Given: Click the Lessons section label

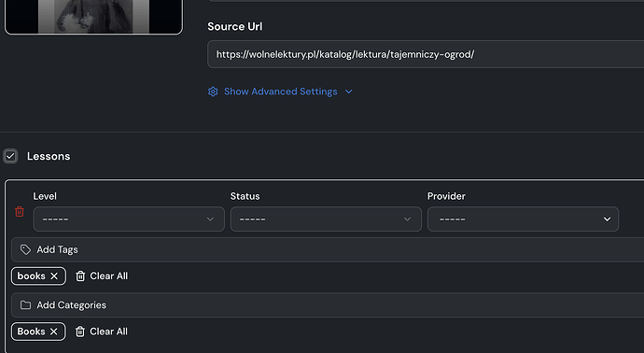Looking at the screenshot, I should [49, 156].
